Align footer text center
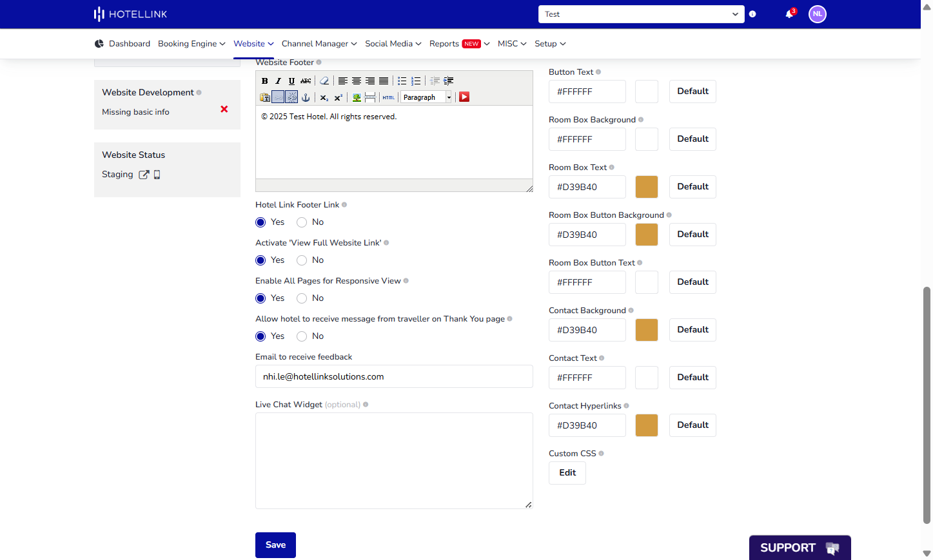This screenshot has width=933, height=560. pos(357,81)
